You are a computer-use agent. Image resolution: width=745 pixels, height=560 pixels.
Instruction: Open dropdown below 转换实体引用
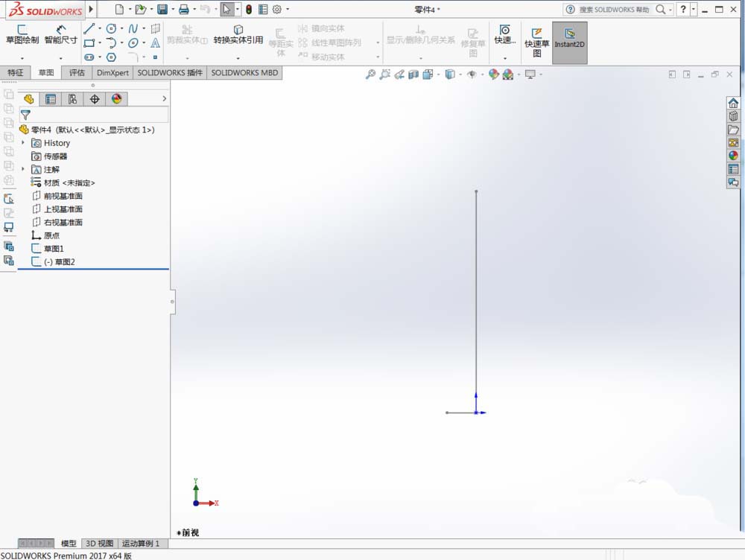point(238,58)
